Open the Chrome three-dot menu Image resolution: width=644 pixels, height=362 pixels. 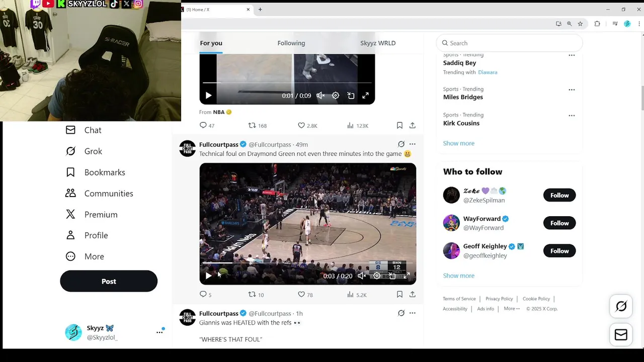coord(638,24)
